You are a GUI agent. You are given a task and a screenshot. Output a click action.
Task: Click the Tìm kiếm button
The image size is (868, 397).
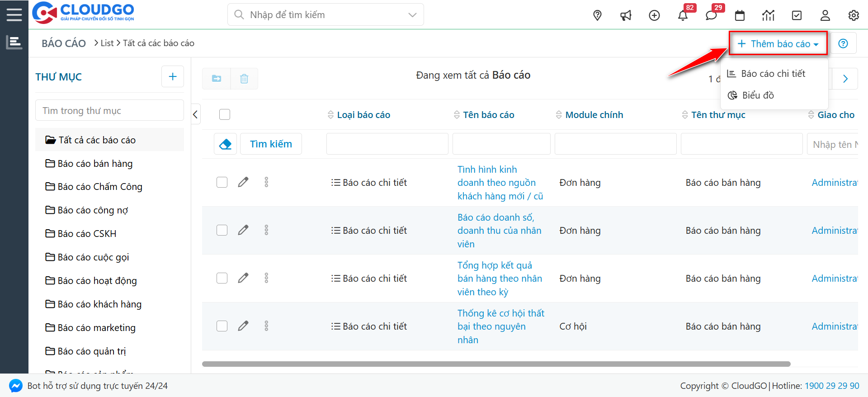click(271, 144)
